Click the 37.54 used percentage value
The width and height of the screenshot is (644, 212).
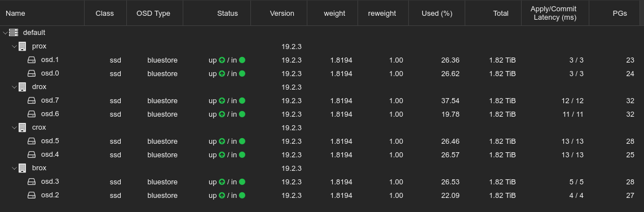coord(450,101)
